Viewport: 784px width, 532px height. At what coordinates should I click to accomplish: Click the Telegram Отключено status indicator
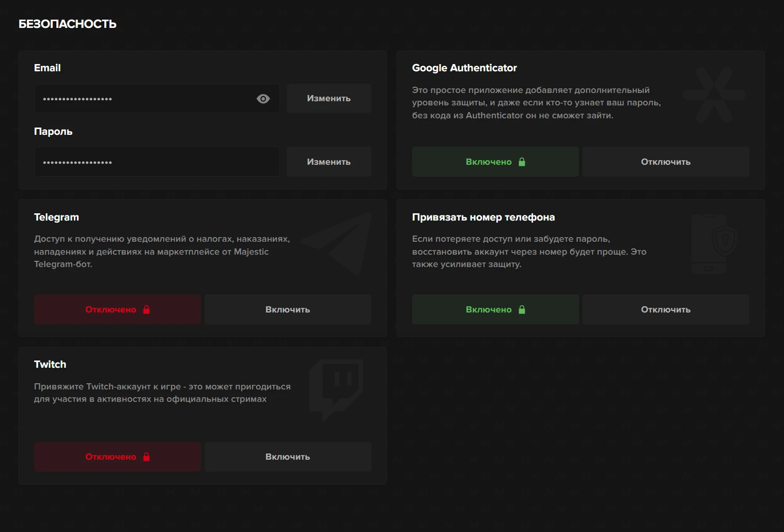111,309
